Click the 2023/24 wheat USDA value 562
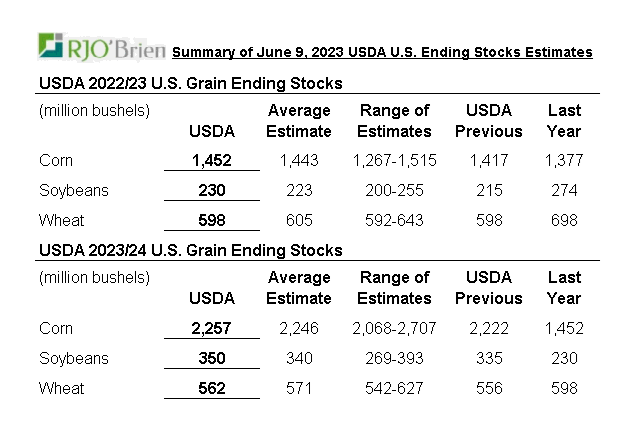637x431 pixels. 212,388
